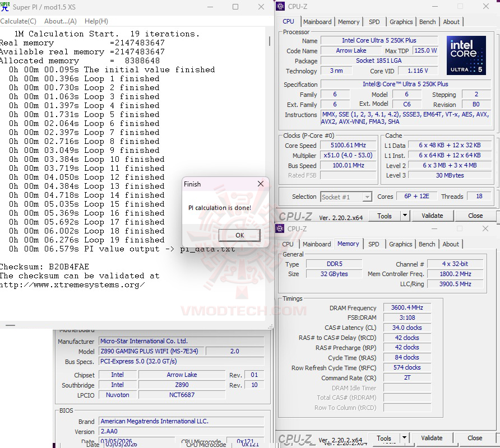The image size is (500, 448).
Task: Open Bench tab in lower CPU-Z window
Action: (427, 244)
